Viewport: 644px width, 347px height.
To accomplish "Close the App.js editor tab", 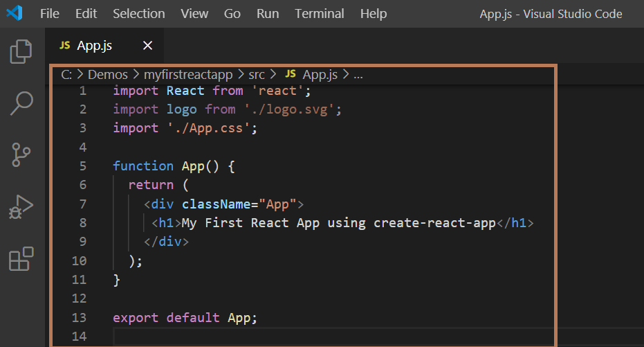I will coord(147,45).
